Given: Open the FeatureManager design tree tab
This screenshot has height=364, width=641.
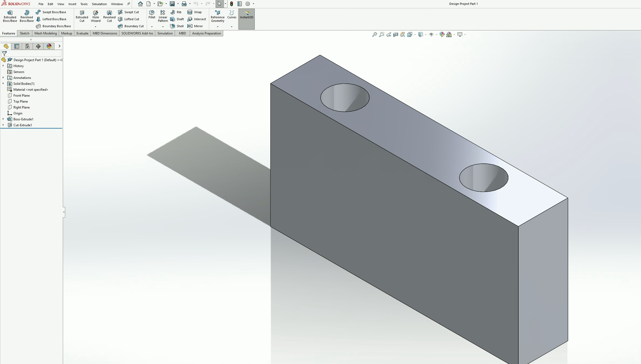Looking at the screenshot, I should (x=6, y=46).
